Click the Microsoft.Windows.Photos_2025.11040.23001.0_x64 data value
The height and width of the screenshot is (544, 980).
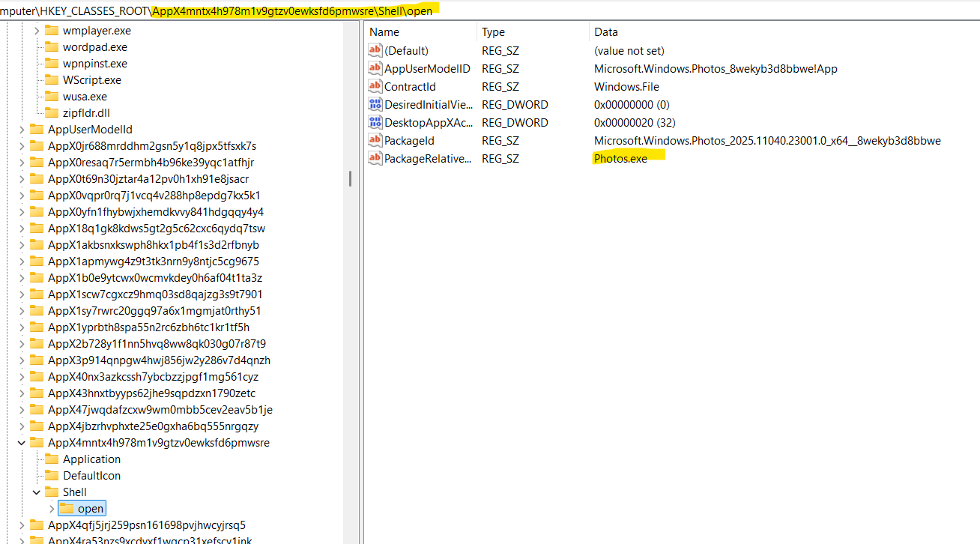[x=767, y=140]
